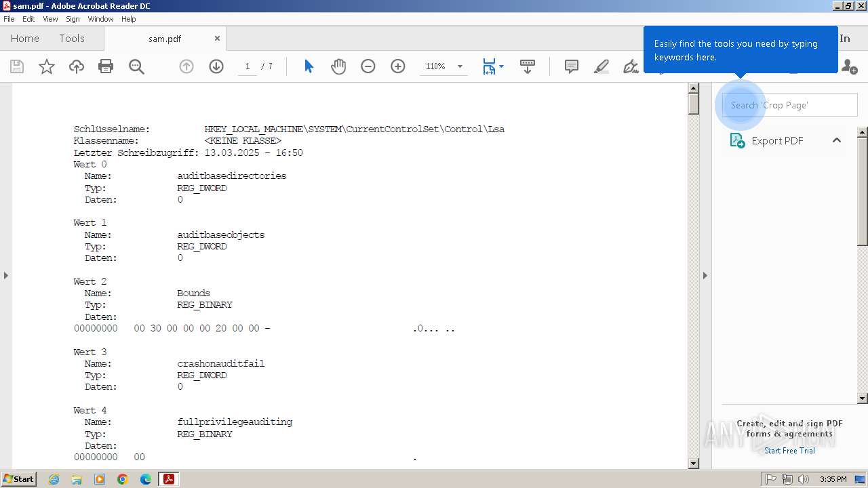Expand the left navigation pane arrow
This screenshot has width=868, height=488.
(x=5, y=275)
